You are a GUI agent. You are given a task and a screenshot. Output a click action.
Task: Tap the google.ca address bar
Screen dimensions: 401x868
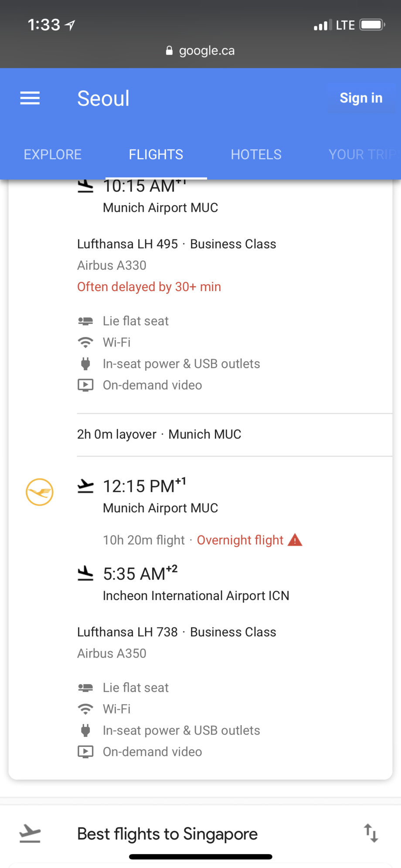[200, 51]
